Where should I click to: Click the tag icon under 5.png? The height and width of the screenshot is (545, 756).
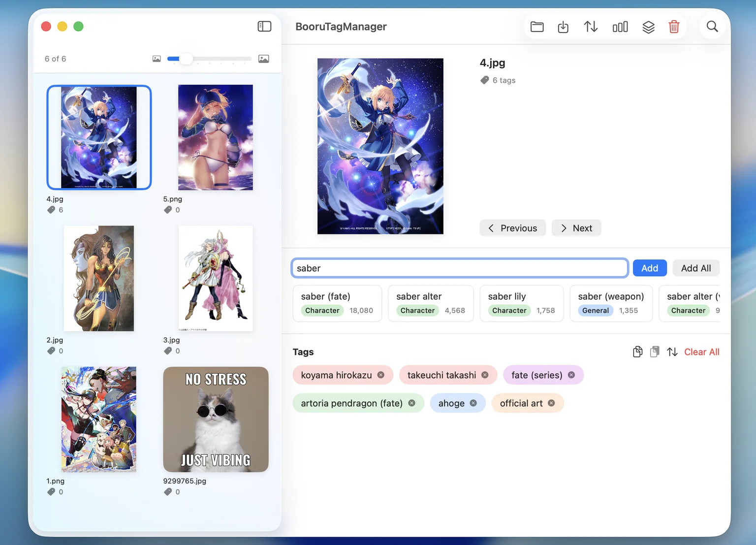168,210
